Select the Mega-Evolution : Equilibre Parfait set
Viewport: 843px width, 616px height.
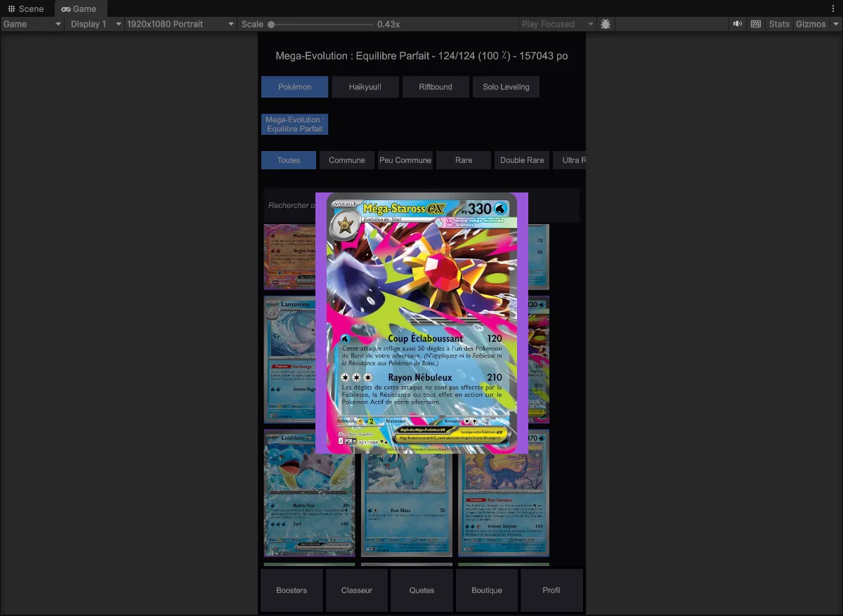294,124
